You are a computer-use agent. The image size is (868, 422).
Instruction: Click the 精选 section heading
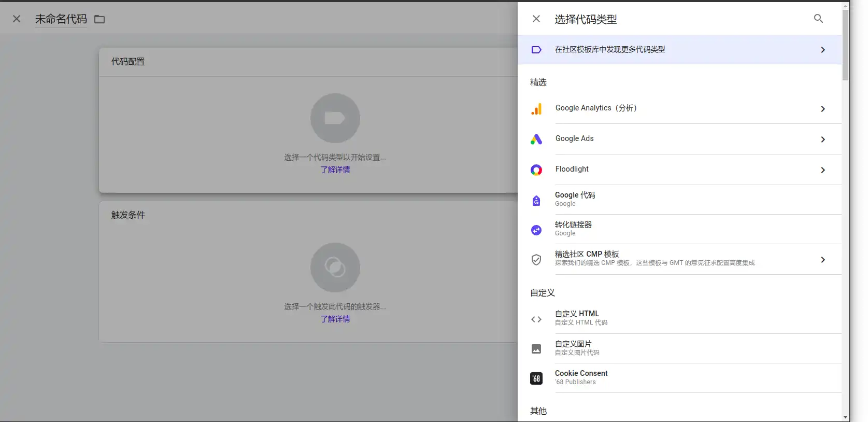[538, 82]
